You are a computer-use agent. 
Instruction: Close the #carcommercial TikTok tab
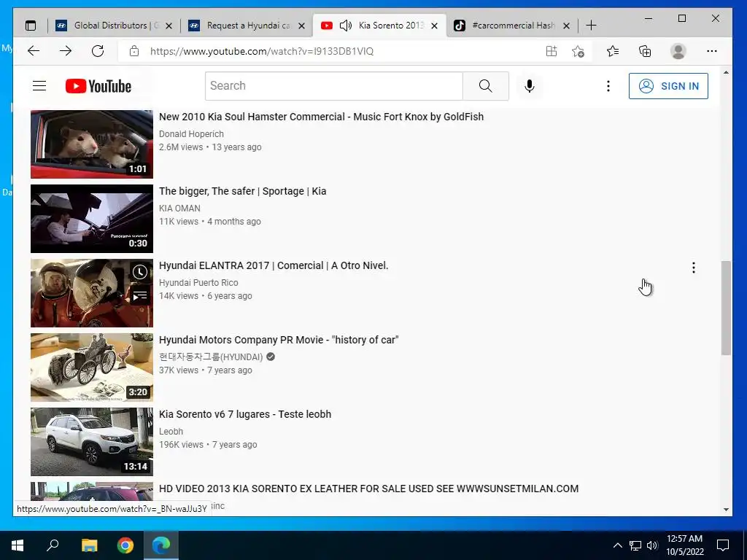(566, 26)
